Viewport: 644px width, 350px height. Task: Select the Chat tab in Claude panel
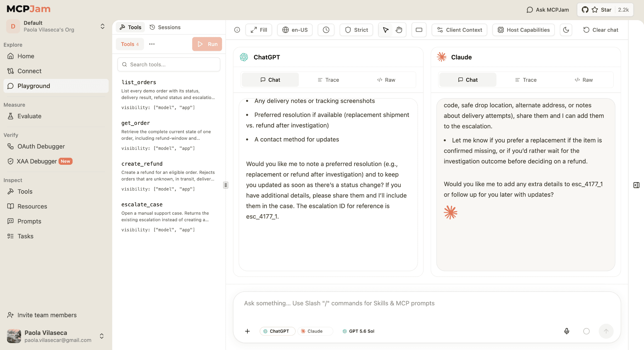[x=468, y=80]
